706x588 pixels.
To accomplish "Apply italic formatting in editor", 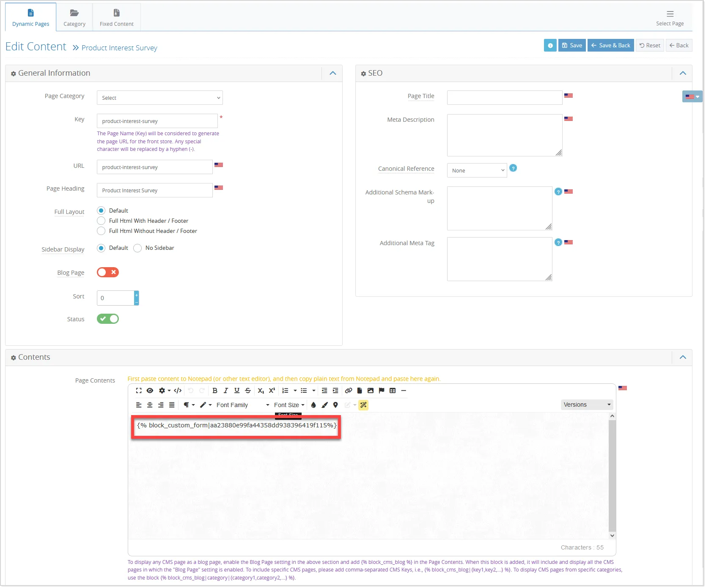I will point(226,391).
